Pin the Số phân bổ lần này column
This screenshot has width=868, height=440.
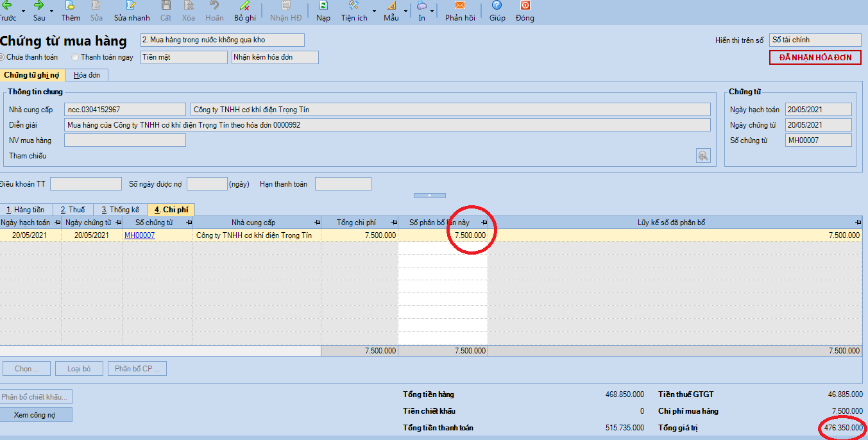(x=484, y=223)
